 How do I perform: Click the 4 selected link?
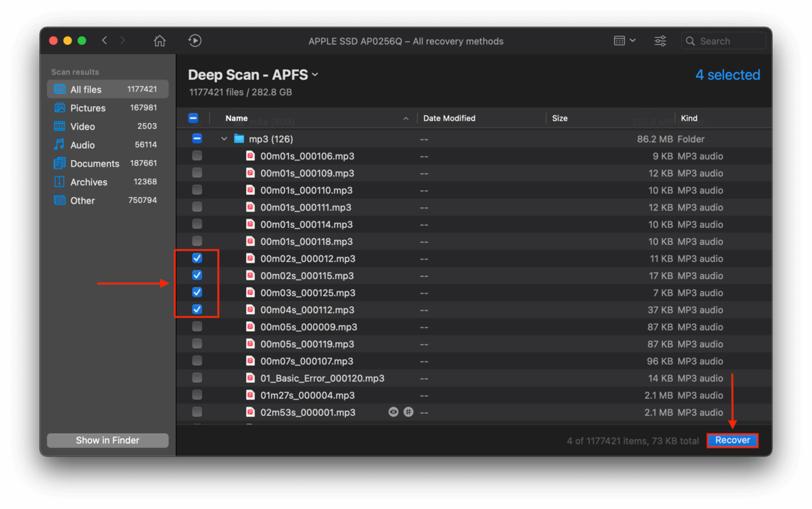coord(727,75)
